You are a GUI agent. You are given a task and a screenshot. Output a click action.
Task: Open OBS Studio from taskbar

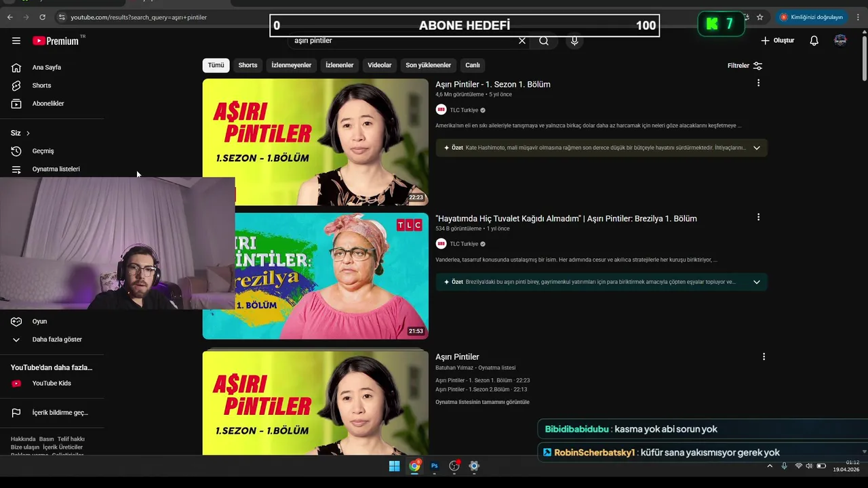[x=454, y=466]
